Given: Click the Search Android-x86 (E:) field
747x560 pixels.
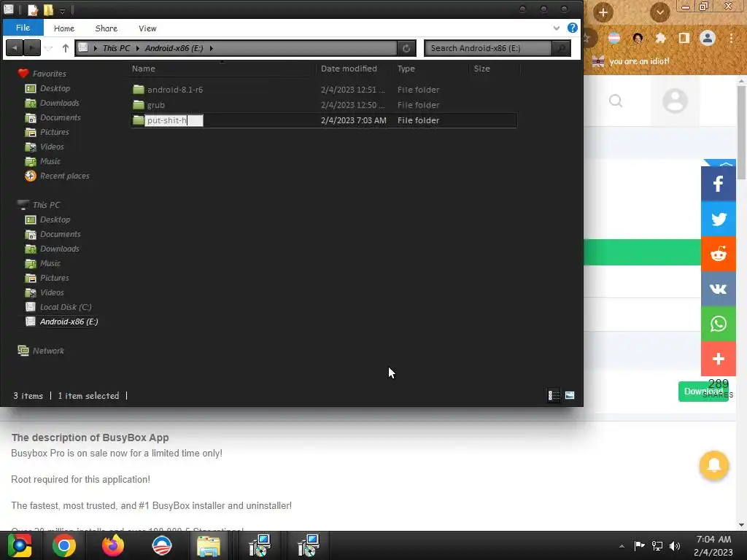Looking at the screenshot, I should pyautogui.click(x=488, y=48).
